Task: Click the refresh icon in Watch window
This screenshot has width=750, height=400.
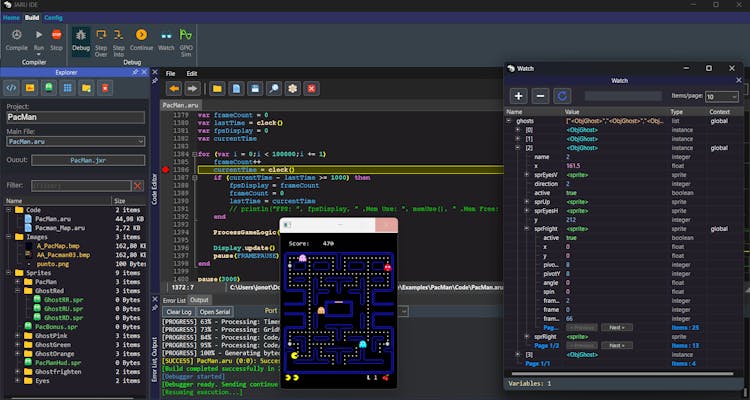Action: click(x=562, y=96)
